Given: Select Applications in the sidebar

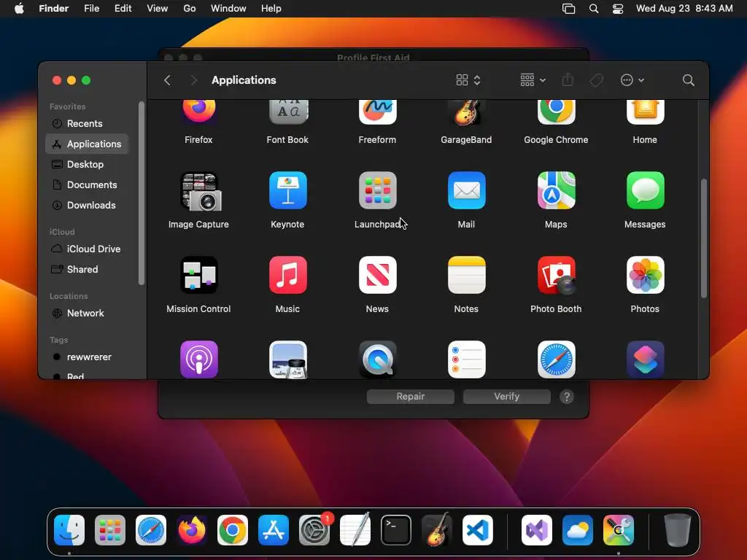Looking at the screenshot, I should point(87,144).
